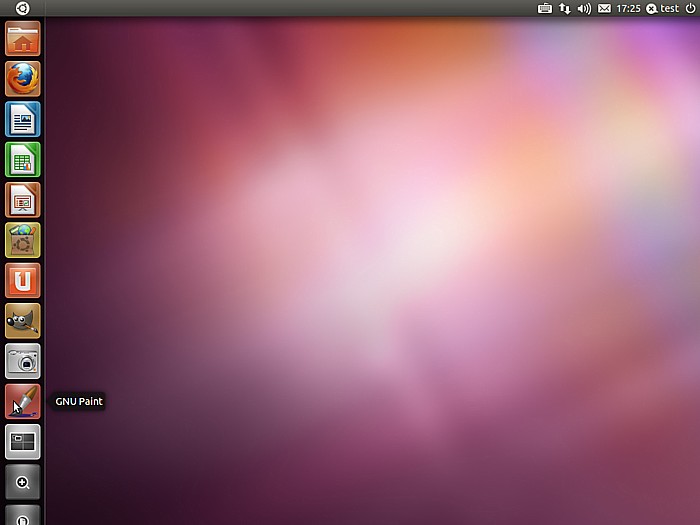This screenshot has width=700, height=525.
Task: Launch GIMP image editor
Action: coord(23,321)
